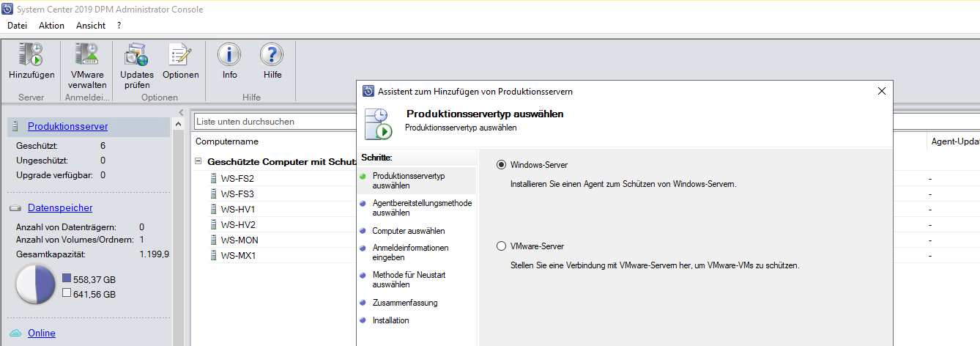Click the blue 558,37 GB legend swatch
Image resolution: width=980 pixels, height=346 pixels.
tap(67, 279)
